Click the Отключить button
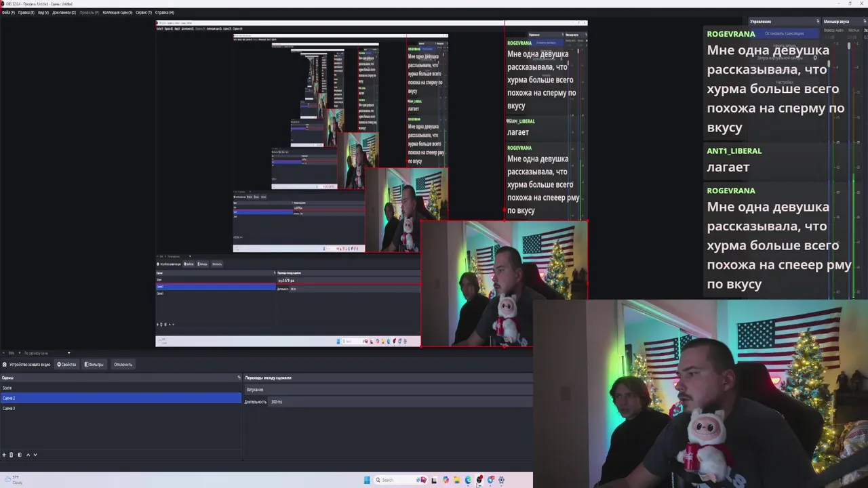The width and height of the screenshot is (868, 488). click(x=123, y=365)
